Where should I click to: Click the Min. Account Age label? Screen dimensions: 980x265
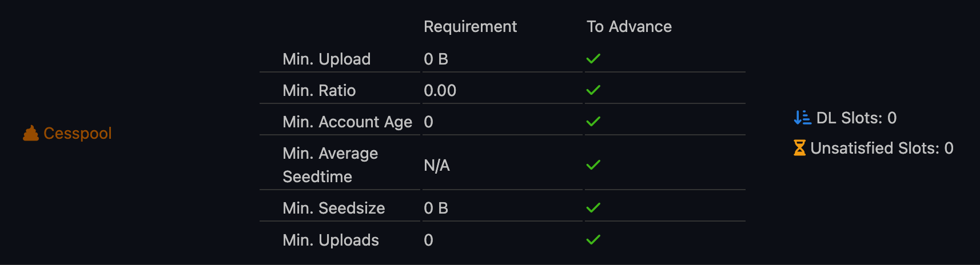pos(347,122)
